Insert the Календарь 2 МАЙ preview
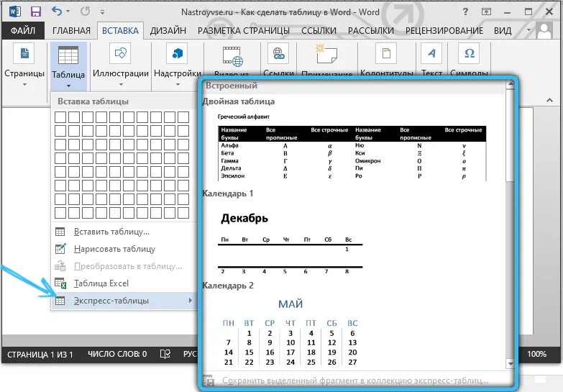This screenshot has height=392, width=563. pyautogui.click(x=290, y=332)
